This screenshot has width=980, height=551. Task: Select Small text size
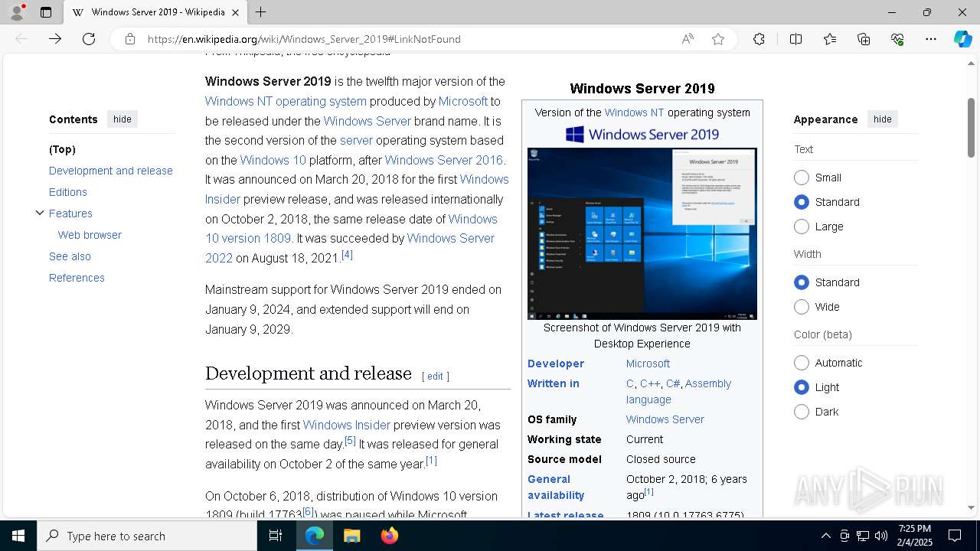point(802,178)
